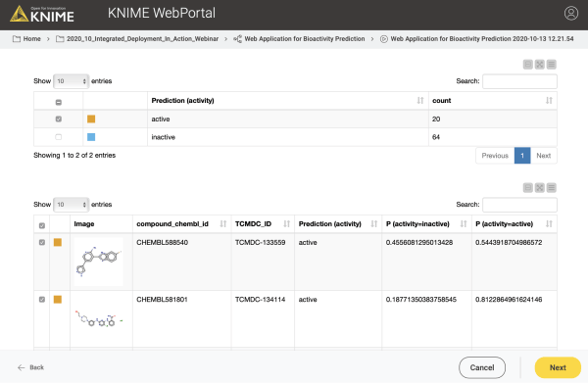This screenshot has height=383, width=588.
Task: Click the orange swatch in the CHEMBL581801 row
Action: [58, 300]
